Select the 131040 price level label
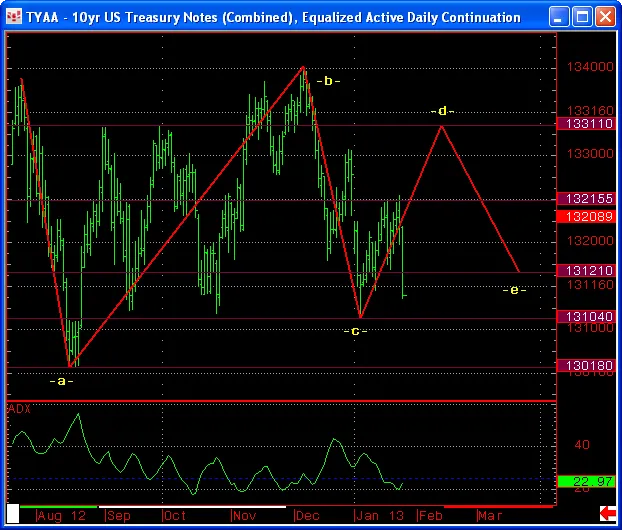This screenshot has height=530, width=622. (586, 316)
